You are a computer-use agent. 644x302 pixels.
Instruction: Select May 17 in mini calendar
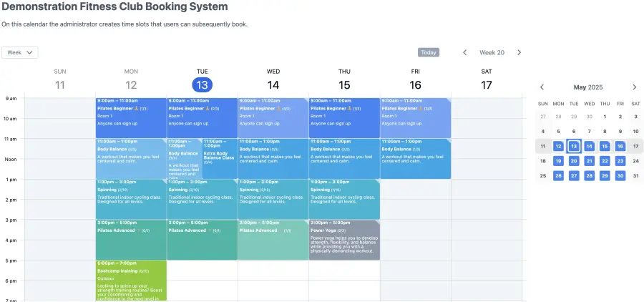tap(636, 146)
